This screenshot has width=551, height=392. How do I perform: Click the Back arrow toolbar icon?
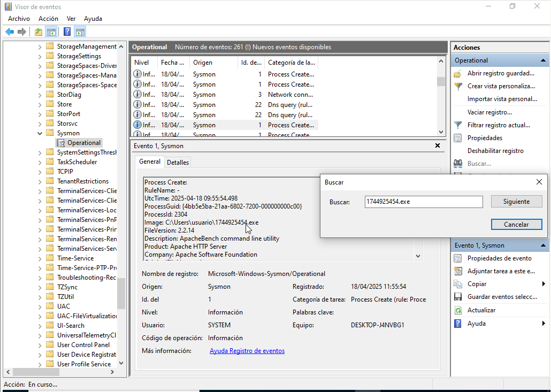10,32
